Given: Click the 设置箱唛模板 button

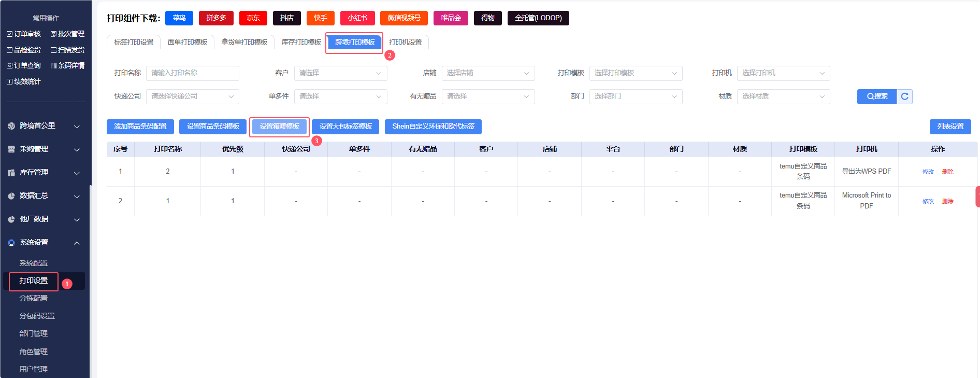Looking at the screenshot, I should (280, 127).
